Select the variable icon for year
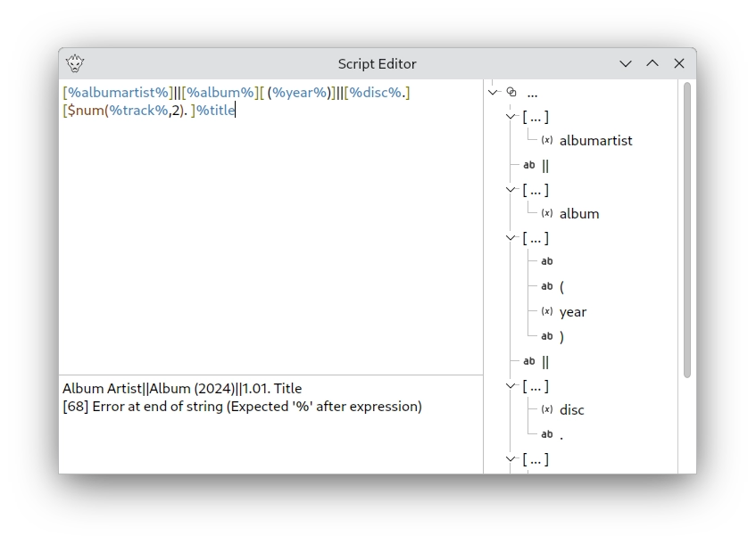Viewport: 756px width, 544px height. [x=547, y=311]
